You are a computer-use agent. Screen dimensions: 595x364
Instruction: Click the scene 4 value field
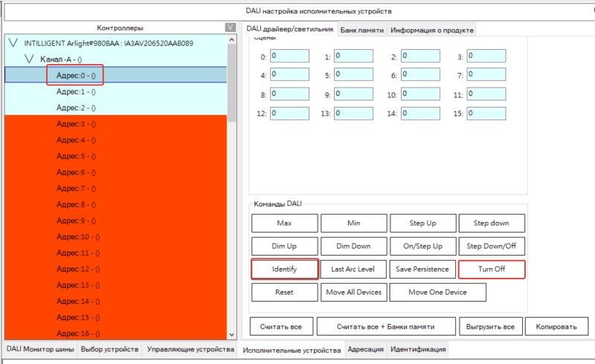[289, 74]
